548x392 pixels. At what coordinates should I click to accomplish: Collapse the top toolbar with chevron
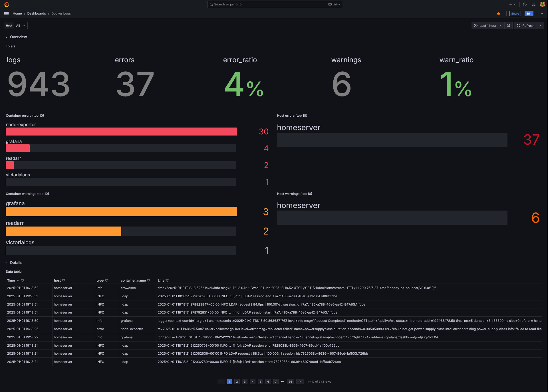click(x=542, y=13)
